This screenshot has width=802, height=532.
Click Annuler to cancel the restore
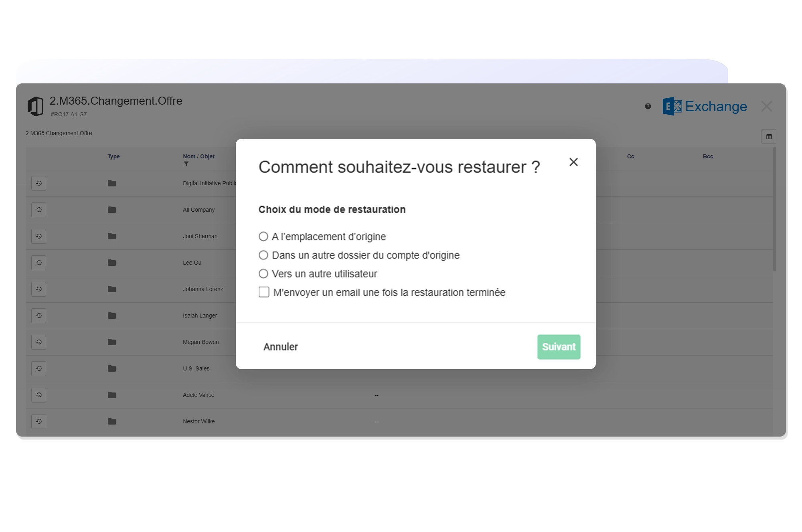click(280, 346)
